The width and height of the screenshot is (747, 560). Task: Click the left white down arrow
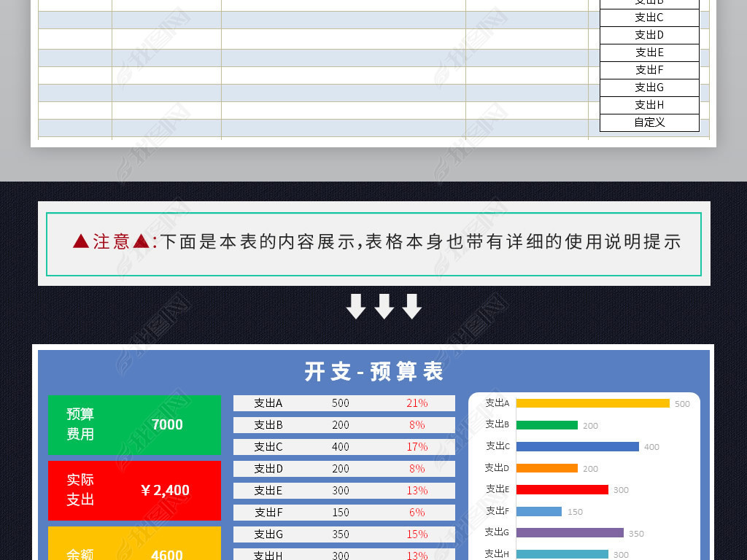pyautogui.click(x=356, y=306)
